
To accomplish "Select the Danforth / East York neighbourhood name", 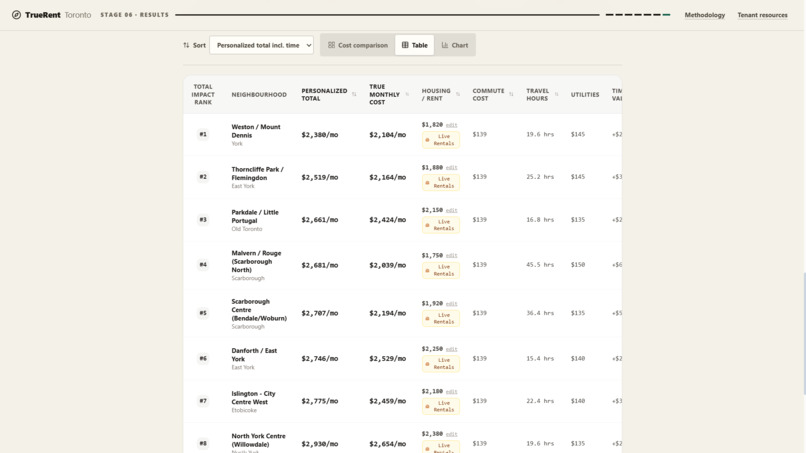I will [254, 355].
